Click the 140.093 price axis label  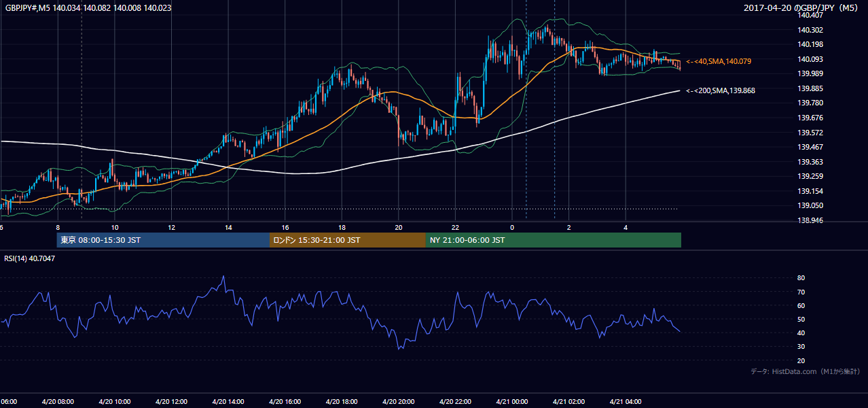(809, 59)
